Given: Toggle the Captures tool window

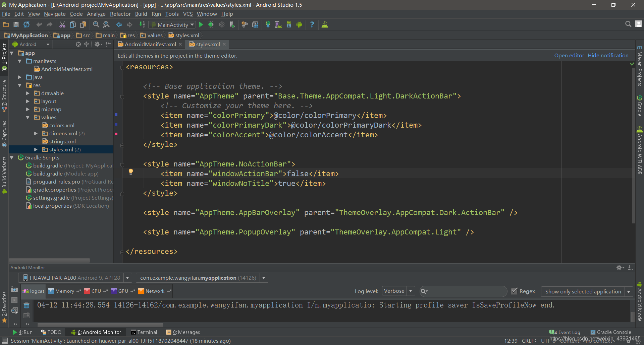Looking at the screenshot, I should click(x=4, y=134).
